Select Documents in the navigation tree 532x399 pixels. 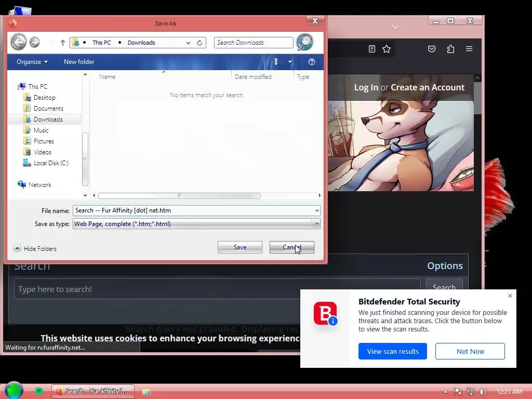click(43, 108)
